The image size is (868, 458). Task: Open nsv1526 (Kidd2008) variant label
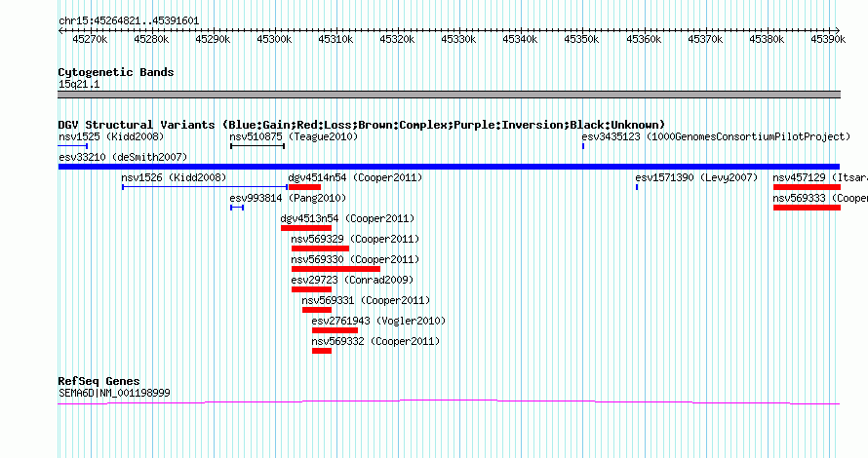[174, 177]
